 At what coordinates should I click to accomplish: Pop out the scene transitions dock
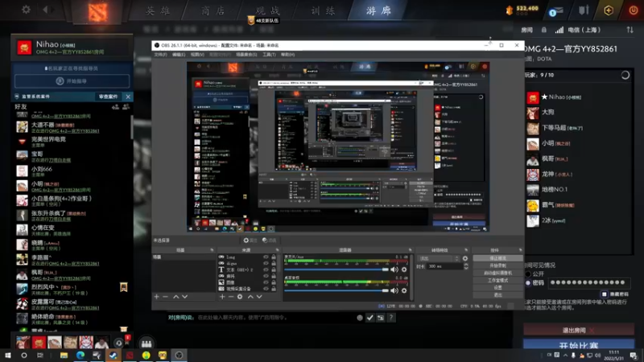466,250
